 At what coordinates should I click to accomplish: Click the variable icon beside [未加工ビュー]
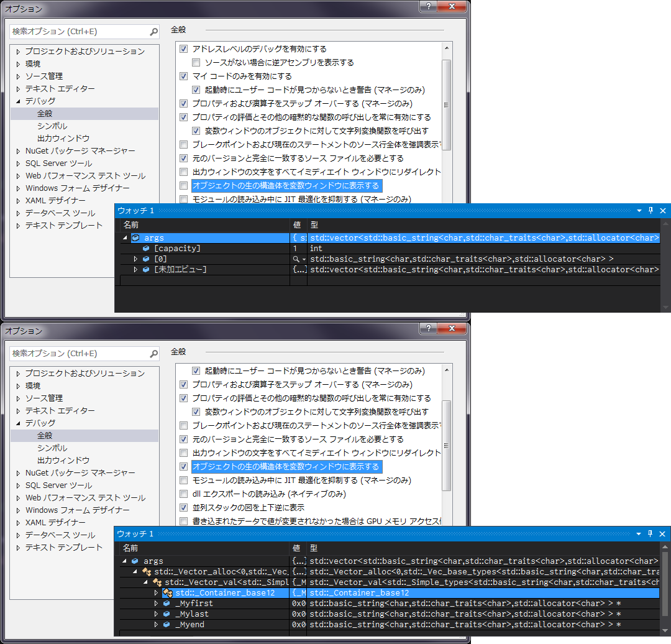click(x=146, y=269)
